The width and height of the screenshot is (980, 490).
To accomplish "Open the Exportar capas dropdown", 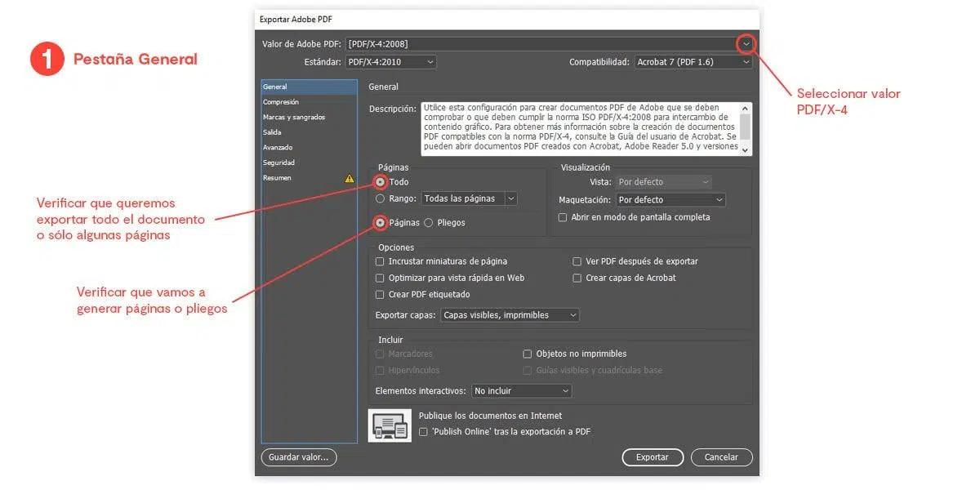I will tap(510, 315).
